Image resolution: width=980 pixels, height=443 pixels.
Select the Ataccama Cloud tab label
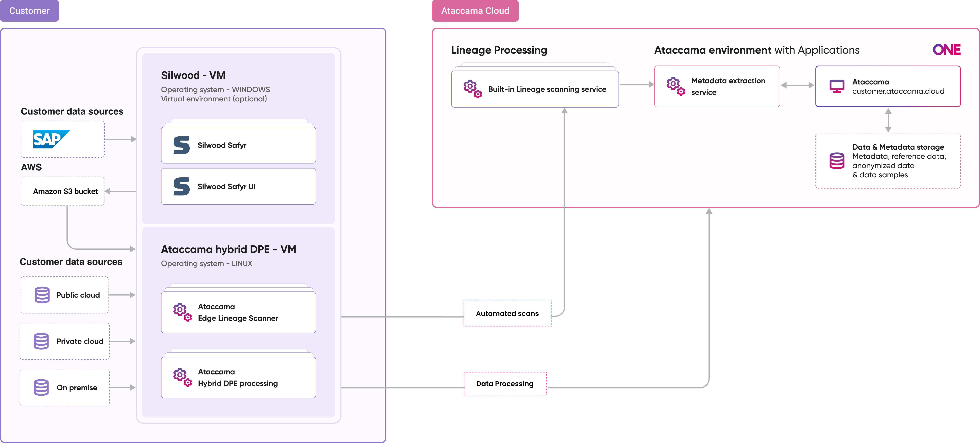tap(475, 11)
